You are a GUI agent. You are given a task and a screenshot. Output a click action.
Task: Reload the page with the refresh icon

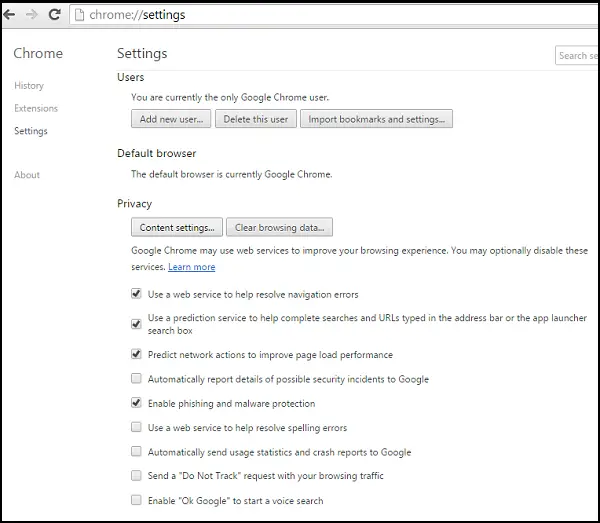pos(55,15)
